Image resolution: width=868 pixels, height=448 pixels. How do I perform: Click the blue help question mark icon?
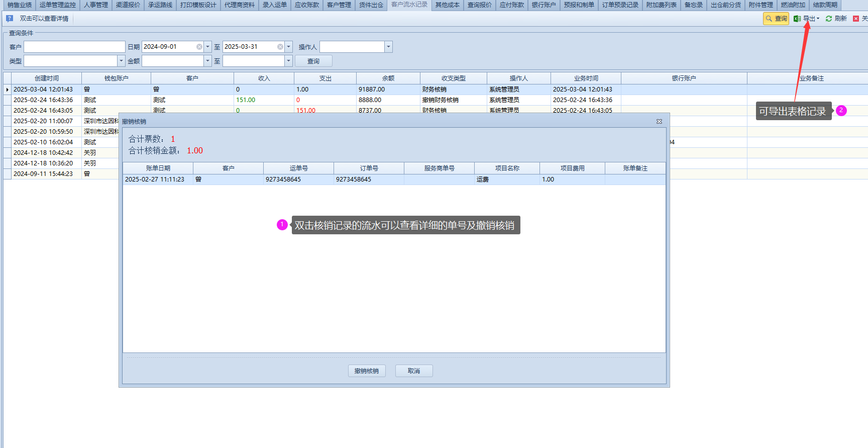coord(10,19)
